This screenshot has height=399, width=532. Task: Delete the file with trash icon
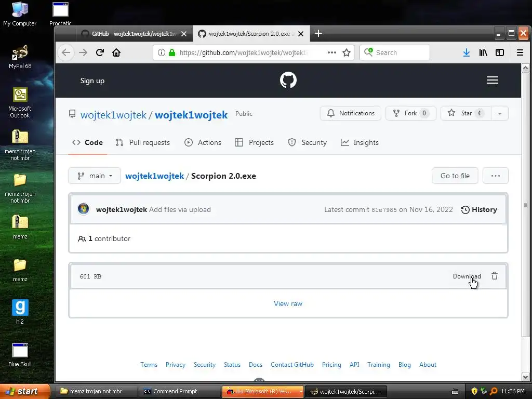pos(495,276)
